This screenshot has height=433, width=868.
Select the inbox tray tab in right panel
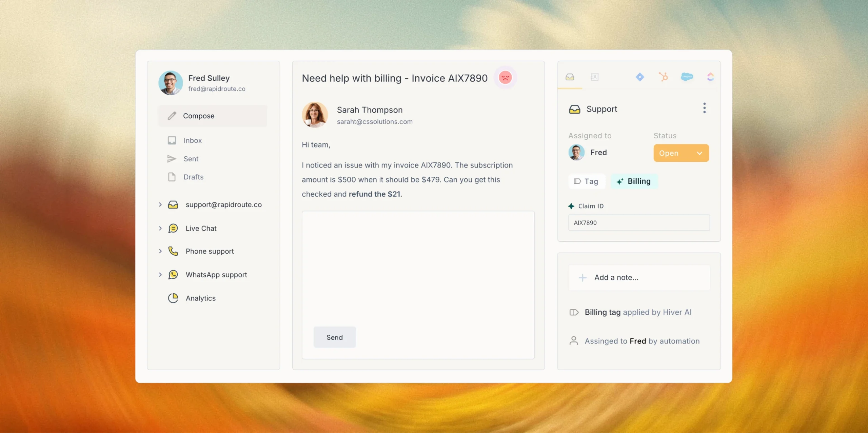pyautogui.click(x=570, y=77)
